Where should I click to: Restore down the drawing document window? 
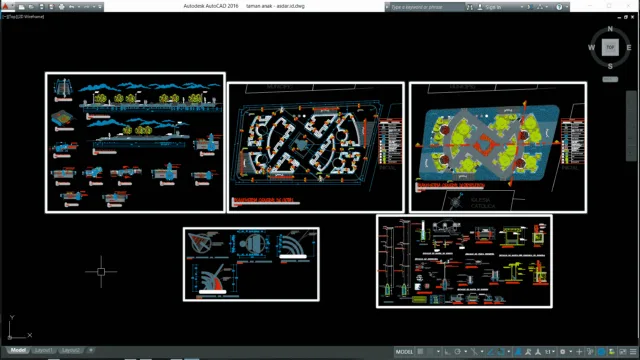(x=626, y=17)
